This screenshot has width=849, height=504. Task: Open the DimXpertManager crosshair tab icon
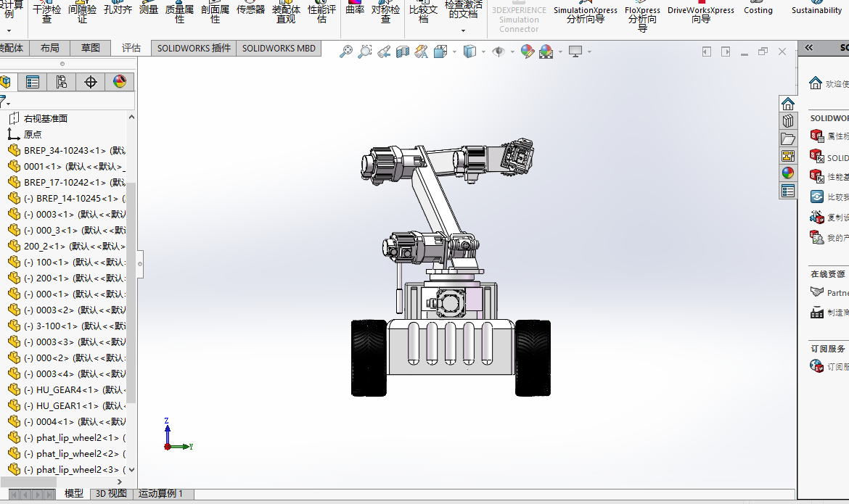point(91,82)
